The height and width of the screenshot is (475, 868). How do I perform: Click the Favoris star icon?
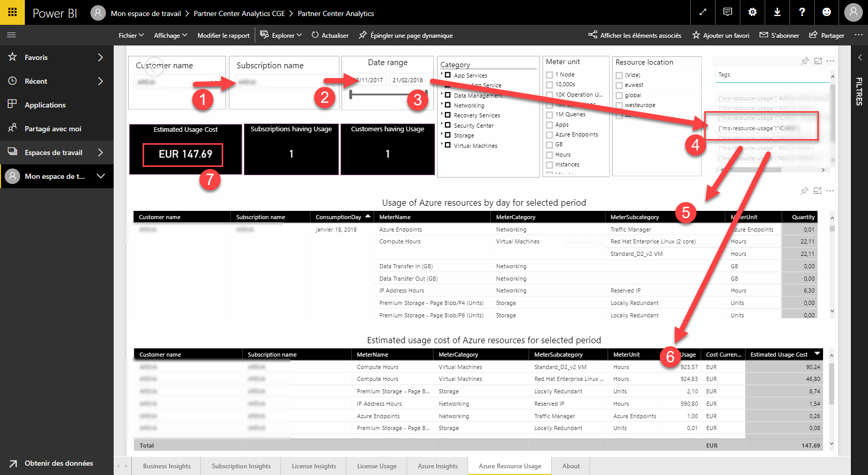12,57
